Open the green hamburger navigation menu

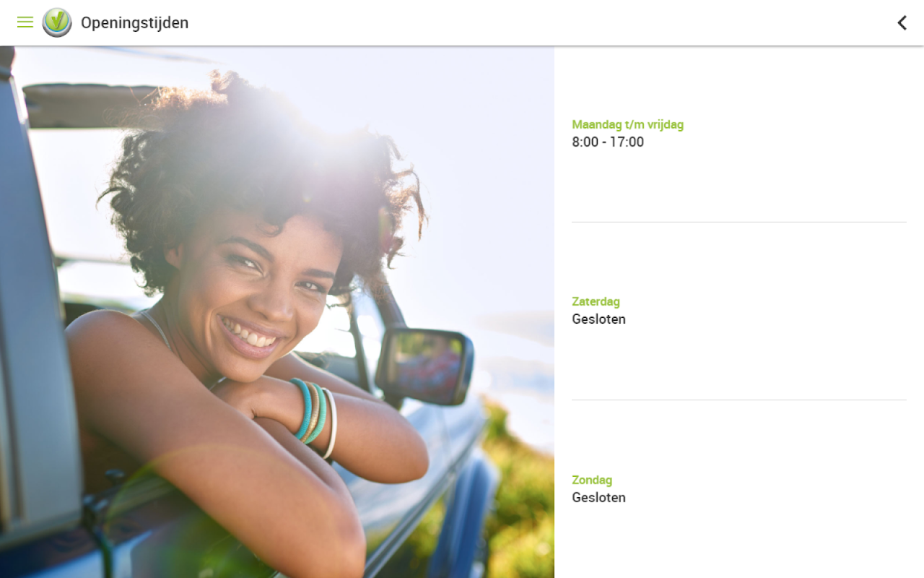pyautogui.click(x=25, y=22)
